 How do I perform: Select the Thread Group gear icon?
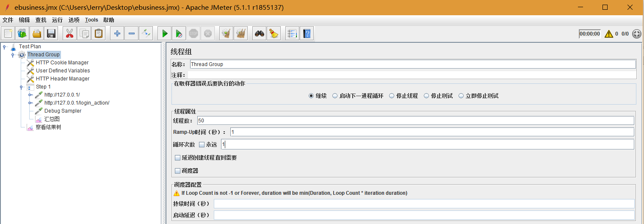coord(22,55)
